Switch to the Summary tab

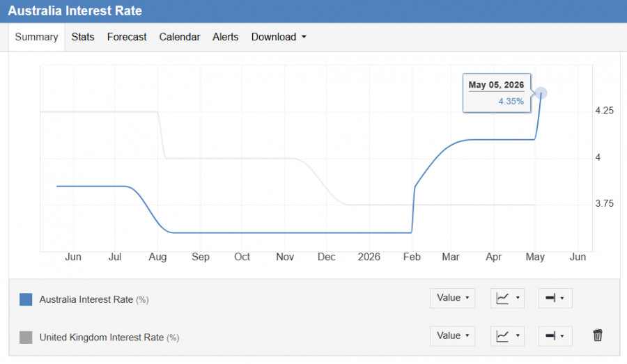tap(36, 37)
